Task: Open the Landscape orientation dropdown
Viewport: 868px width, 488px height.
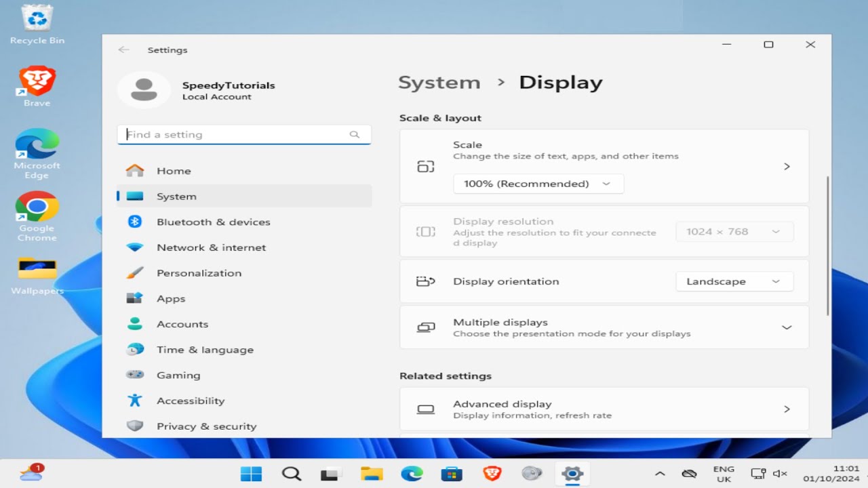Action: [x=734, y=281]
